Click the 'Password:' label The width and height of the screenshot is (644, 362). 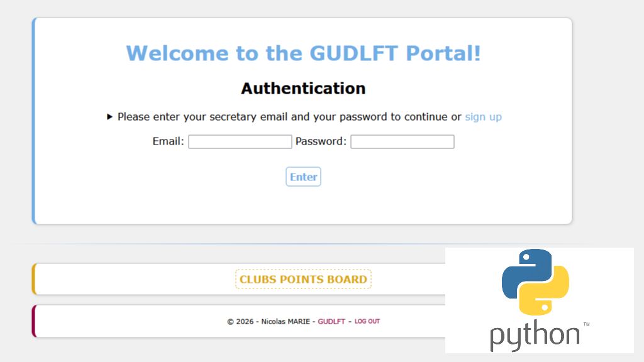(321, 142)
